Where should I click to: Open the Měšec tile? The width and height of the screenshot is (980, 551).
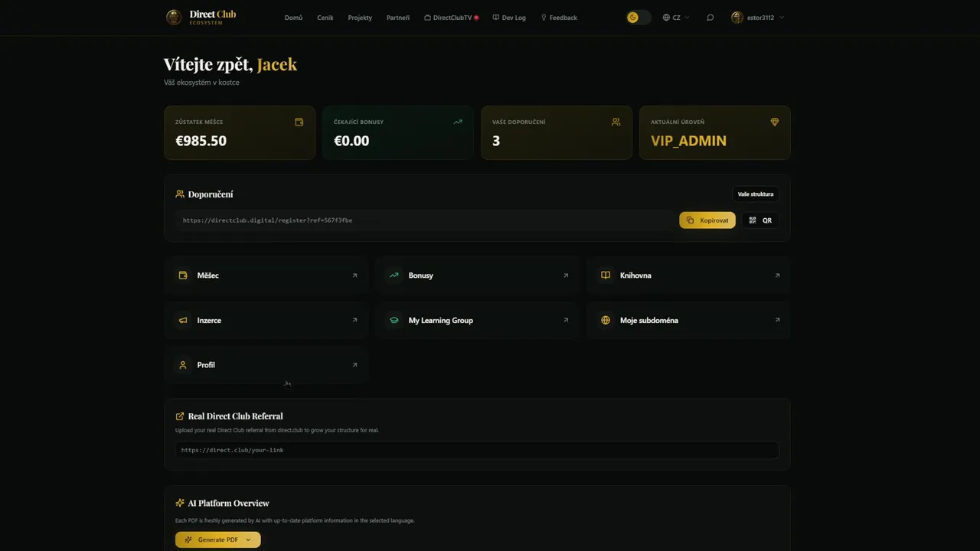[266, 275]
